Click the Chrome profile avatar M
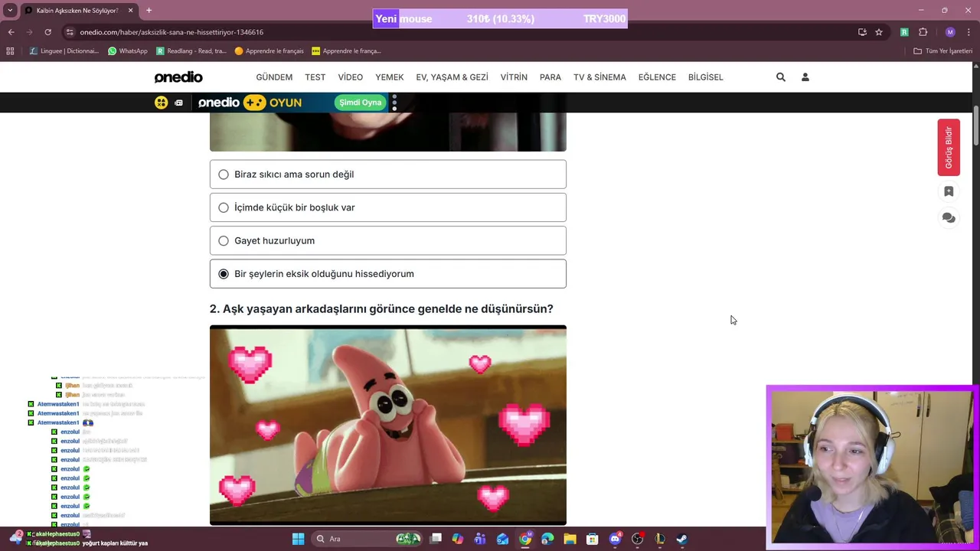 point(950,32)
